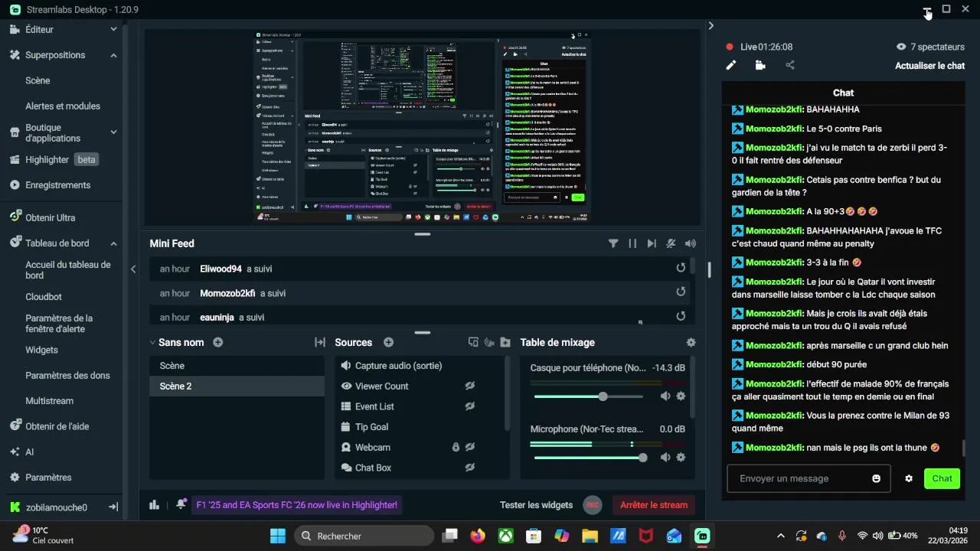
Task: Open the Mini Feed filter icon
Action: coord(613,243)
